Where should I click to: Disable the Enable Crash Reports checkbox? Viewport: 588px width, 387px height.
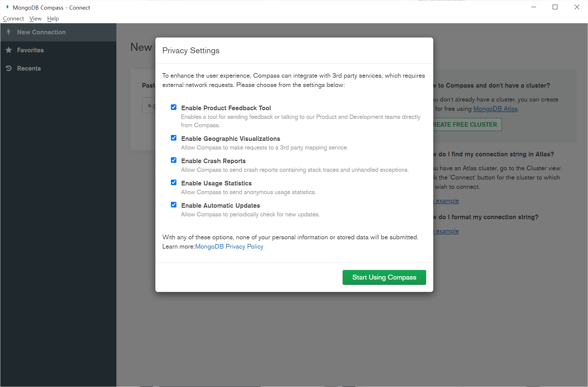[x=174, y=160]
